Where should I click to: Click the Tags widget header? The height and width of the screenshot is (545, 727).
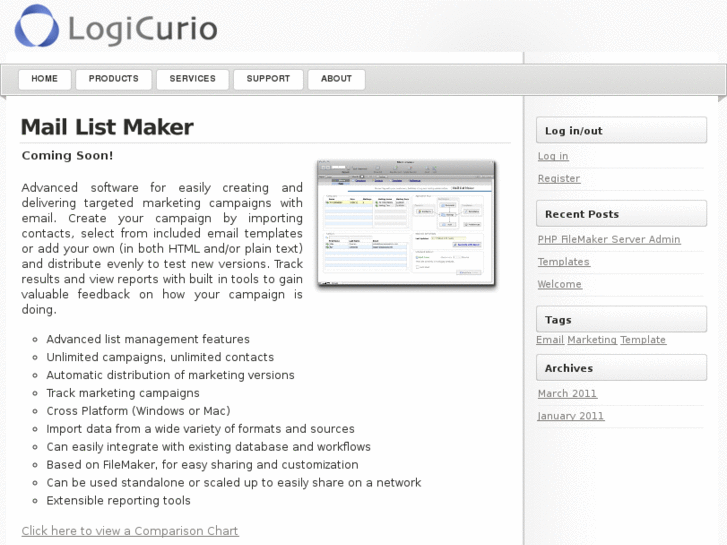(x=621, y=320)
